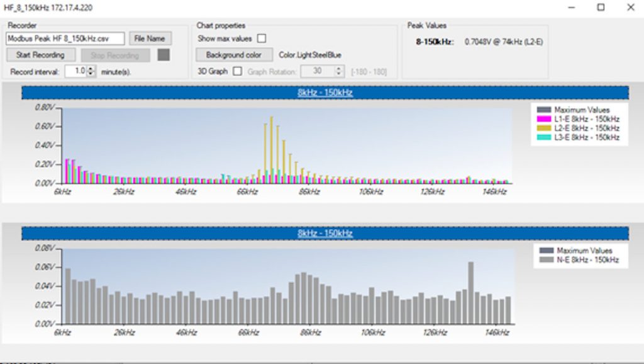This screenshot has height=364, width=644.
Task: Click the yellow L2-E legend swatch
Action: pos(545,128)
